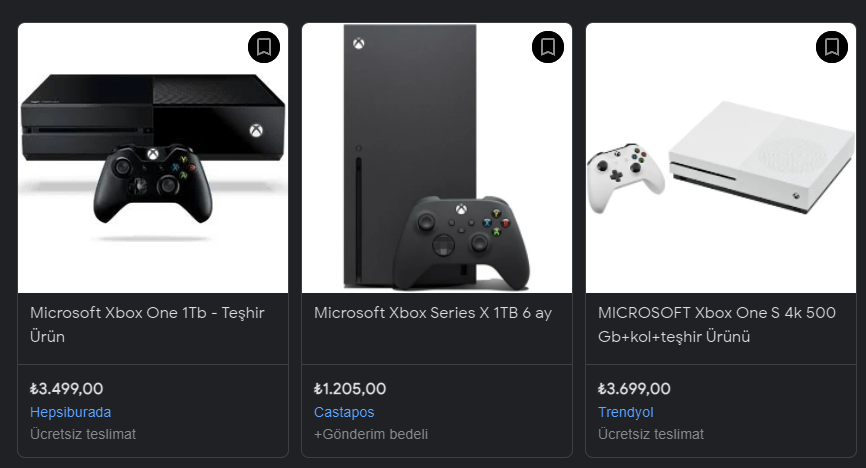
Task: Bookmark the Xbox One S 4k listing
Action: pyautogui.click(x=832, y=47)
